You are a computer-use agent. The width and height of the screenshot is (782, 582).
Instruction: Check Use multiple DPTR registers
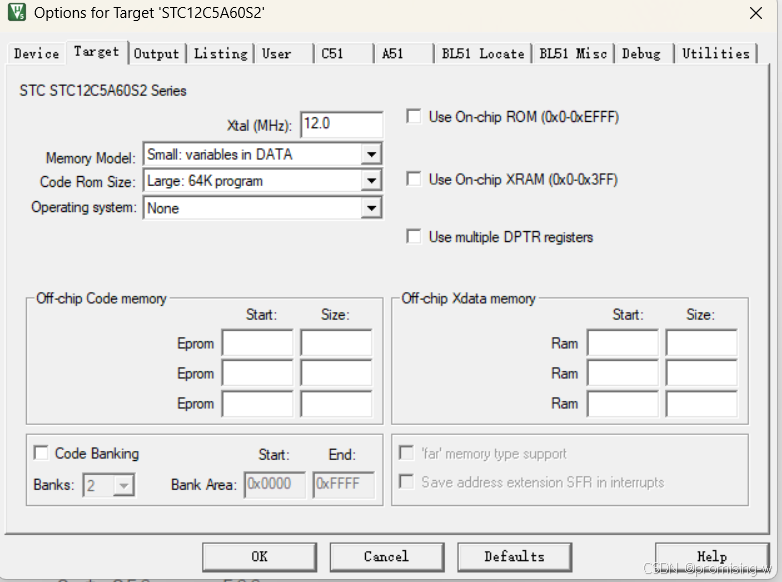tap(413, 236)
